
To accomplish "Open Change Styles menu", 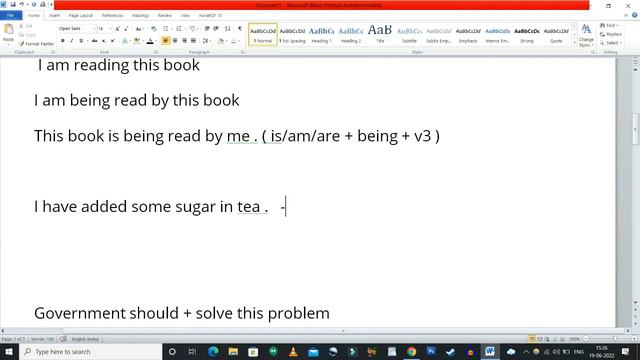I will pos(586,36).
